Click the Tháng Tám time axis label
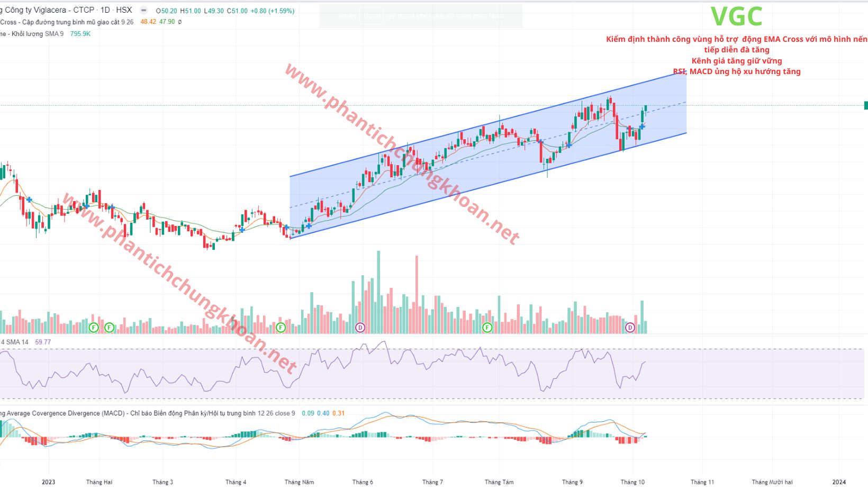The height and width of the screenshot is (489, 868). pyautogui.click(x=499, y=482)
